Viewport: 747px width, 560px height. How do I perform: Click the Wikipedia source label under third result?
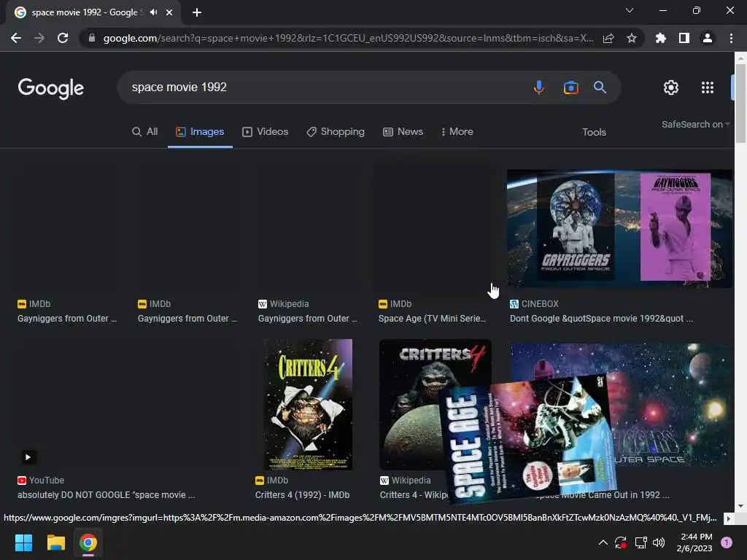(x=284, y=304)
